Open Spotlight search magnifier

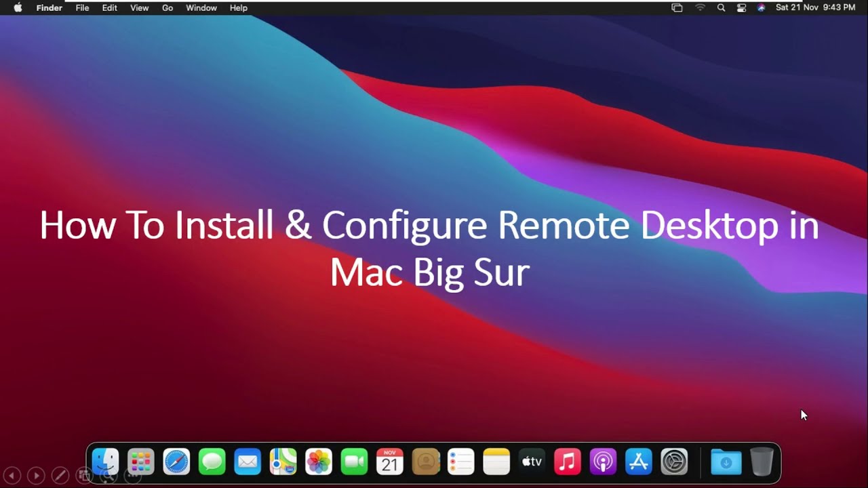click(x=722, y=7)
